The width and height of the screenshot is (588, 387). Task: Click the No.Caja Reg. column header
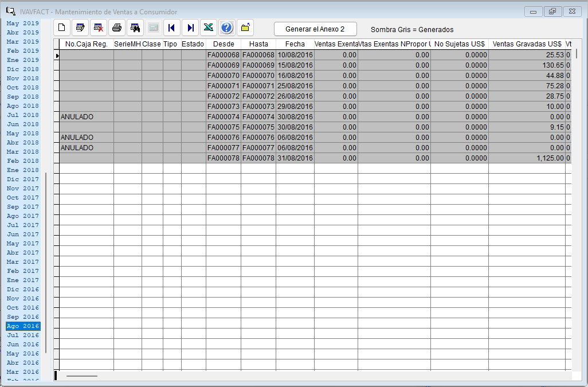[x=87, y=44]
